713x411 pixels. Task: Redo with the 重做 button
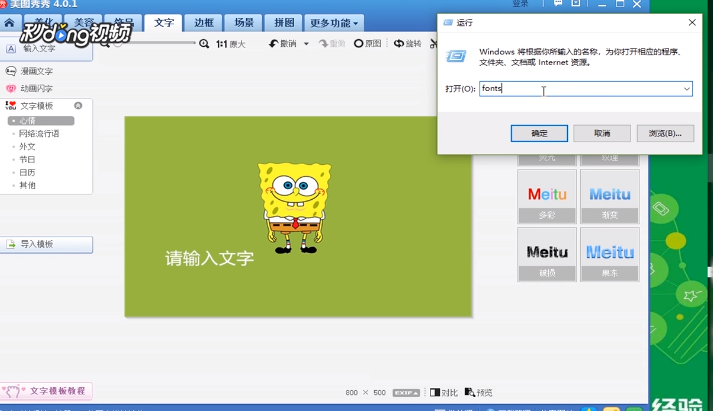[x=332, y=44]
